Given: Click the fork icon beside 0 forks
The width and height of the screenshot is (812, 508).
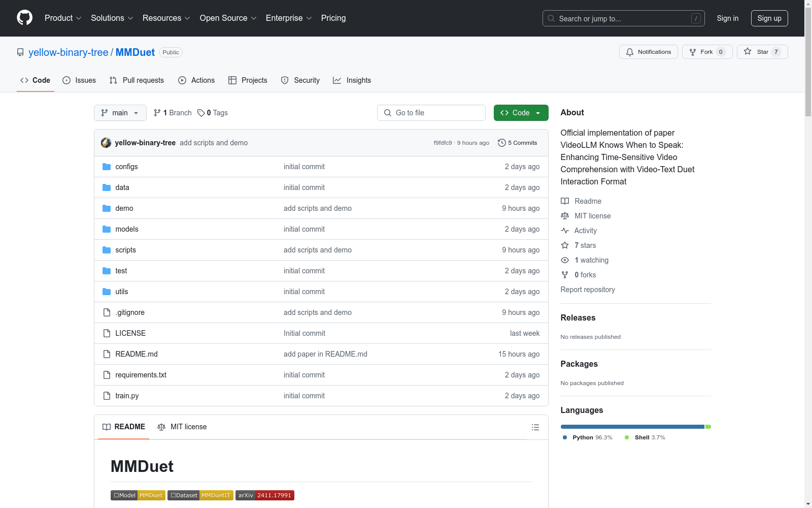Looking at the screenshot, I should tap(565, 275).
